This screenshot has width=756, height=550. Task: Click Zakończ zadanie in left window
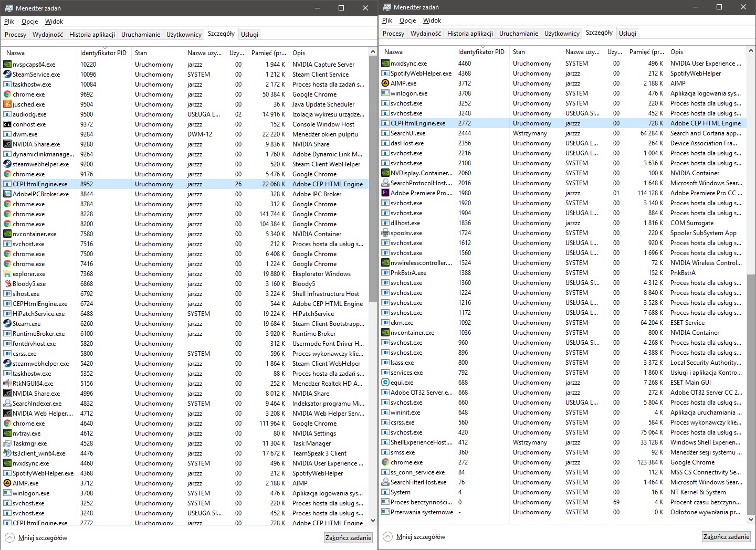point(349,538)
